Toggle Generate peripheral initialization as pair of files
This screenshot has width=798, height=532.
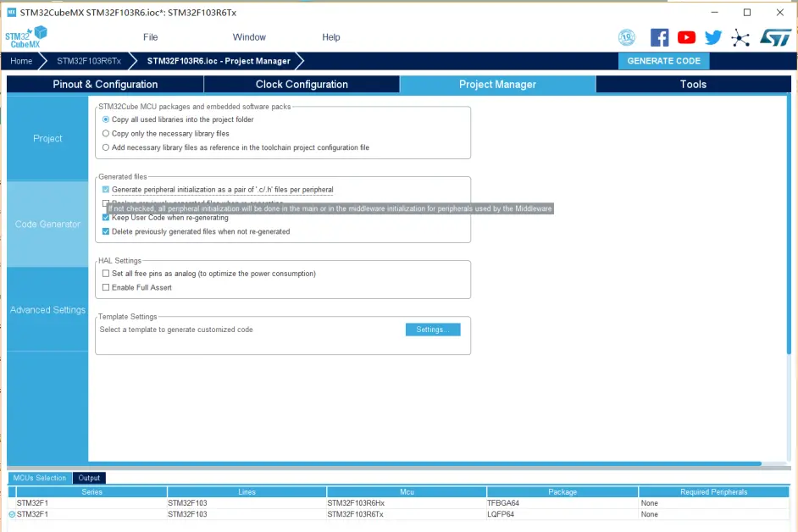[x=106, y=190]
